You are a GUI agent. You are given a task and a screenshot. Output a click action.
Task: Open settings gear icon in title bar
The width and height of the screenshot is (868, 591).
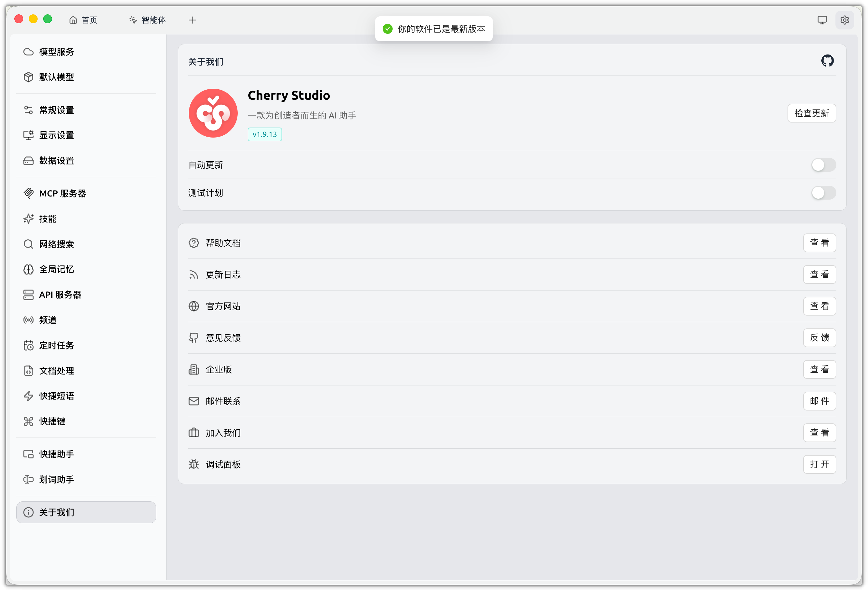click(845, 20)
